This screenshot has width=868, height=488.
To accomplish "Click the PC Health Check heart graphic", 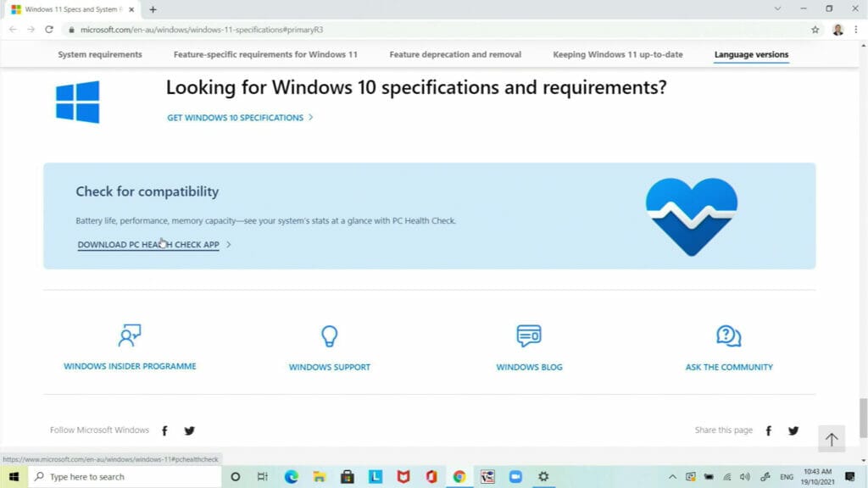I will 692,216.
